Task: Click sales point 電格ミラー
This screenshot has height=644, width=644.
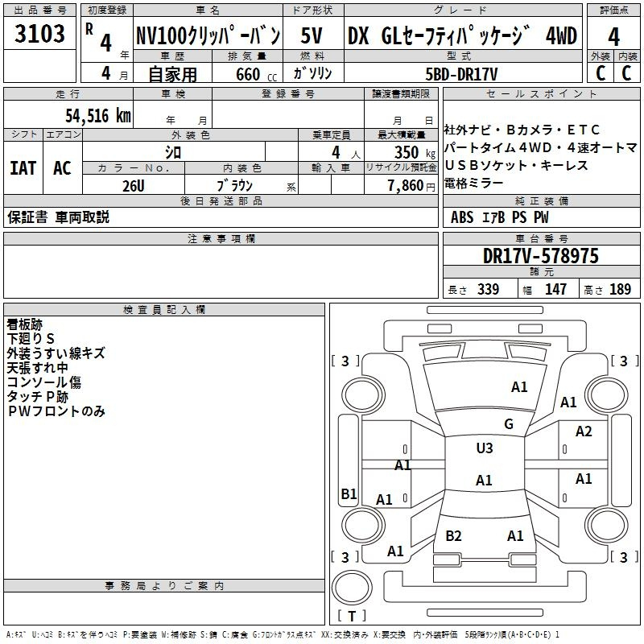Action: [473, 184]
